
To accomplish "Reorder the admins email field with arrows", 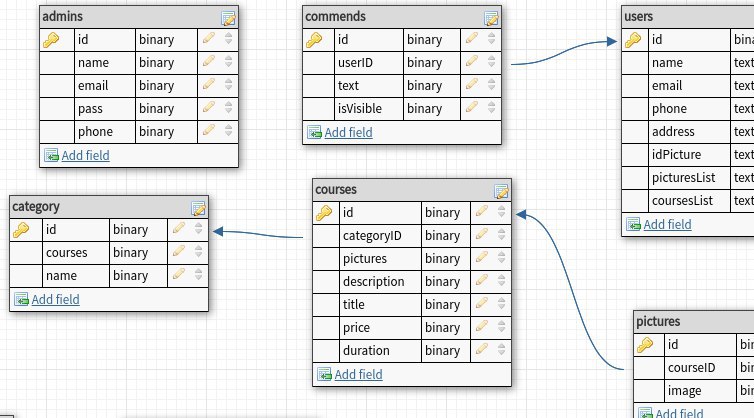I will (228, 85).
